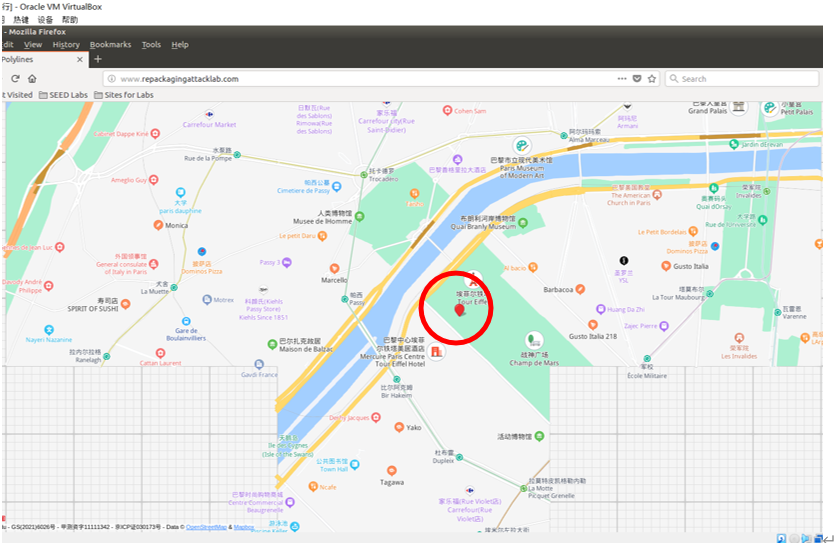The height and width of the screenshot is (543, 836).
Task: Click the Gare de Boulainvilliers station icon
Action: pos(186,321)
